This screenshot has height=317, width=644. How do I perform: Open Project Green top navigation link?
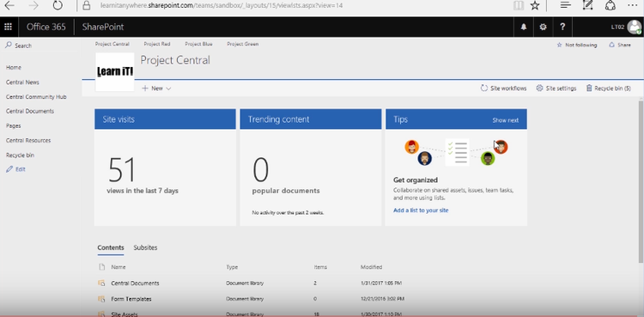tap(243, 44)
